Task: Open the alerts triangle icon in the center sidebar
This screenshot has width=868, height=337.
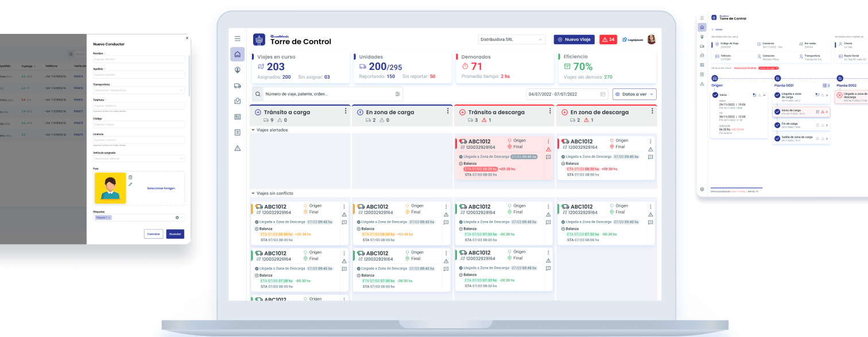Action: pos(238,148)
